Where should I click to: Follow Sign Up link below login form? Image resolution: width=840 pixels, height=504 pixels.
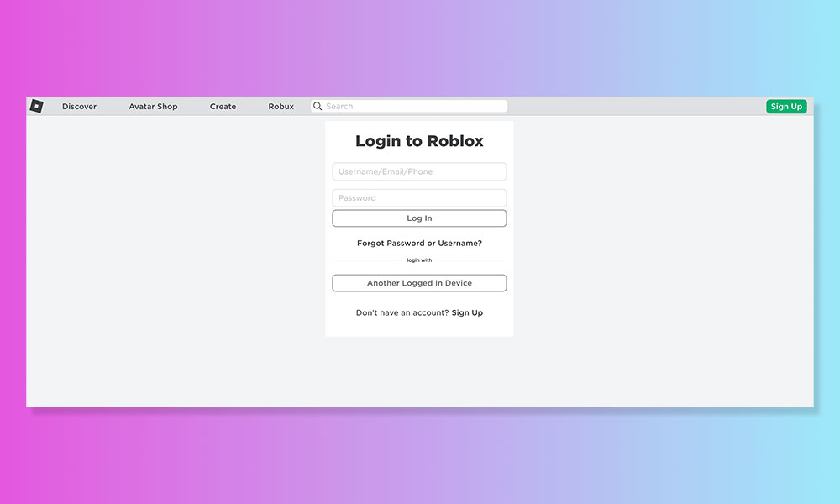coord(467,312)
